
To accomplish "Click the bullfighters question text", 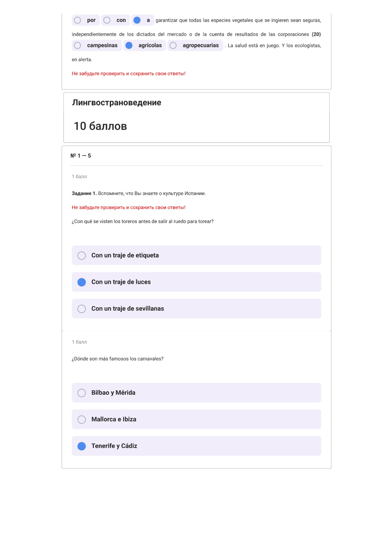I will click(x=143, y=221).
